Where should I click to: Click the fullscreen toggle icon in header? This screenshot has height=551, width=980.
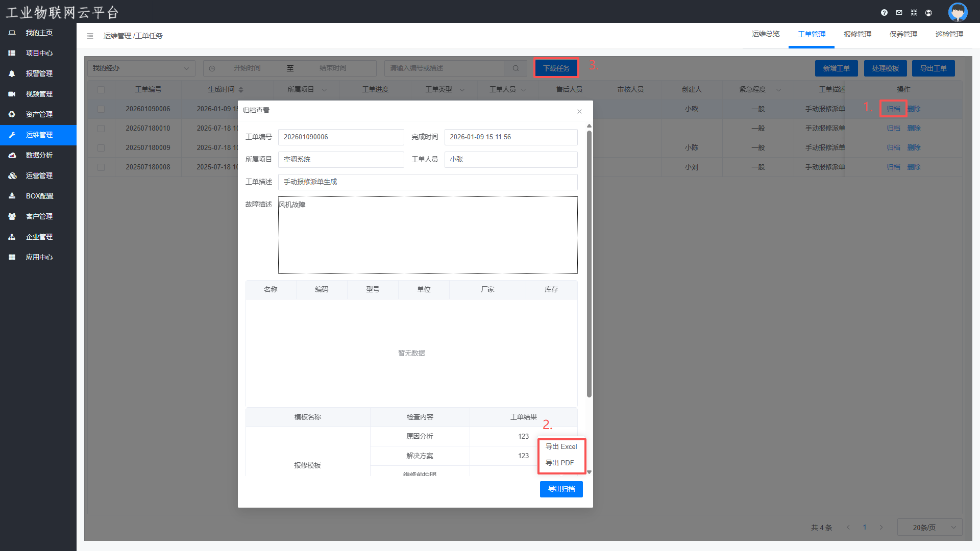tap(914, 13)
